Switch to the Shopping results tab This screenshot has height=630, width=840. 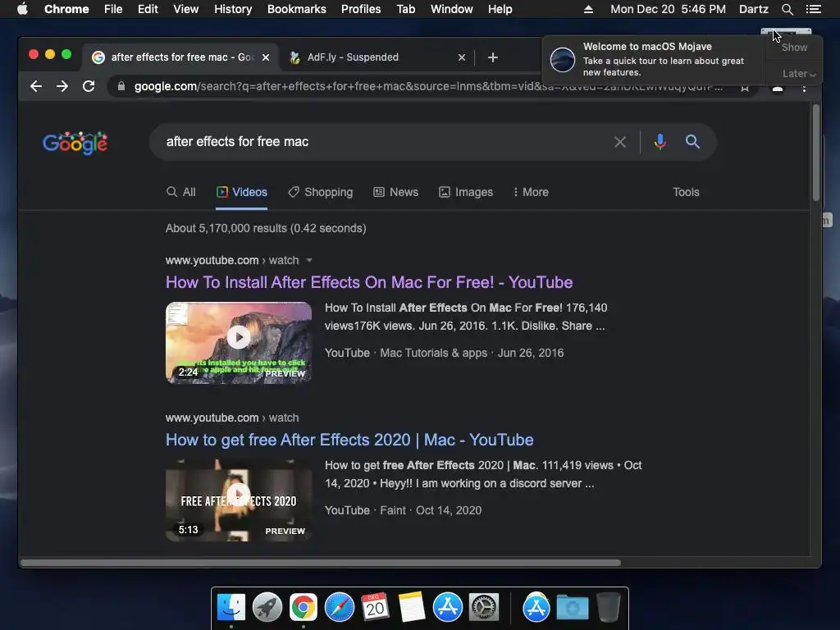click(321, 192)
